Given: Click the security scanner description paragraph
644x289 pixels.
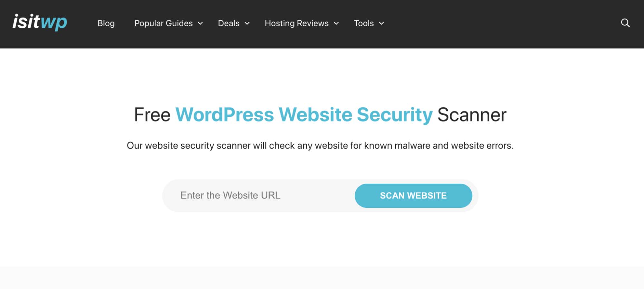Looking at the screenshot, I should pyautogui.click(x=320, y=146).
